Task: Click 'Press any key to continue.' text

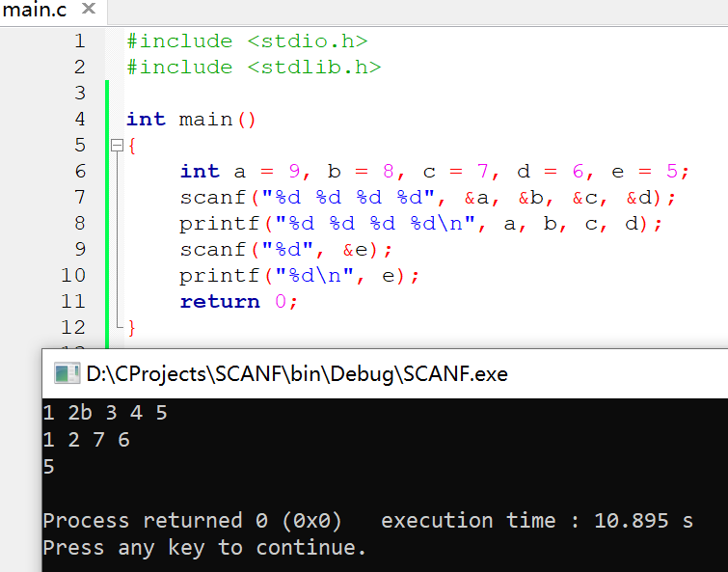Action: (x=204, y=548)
